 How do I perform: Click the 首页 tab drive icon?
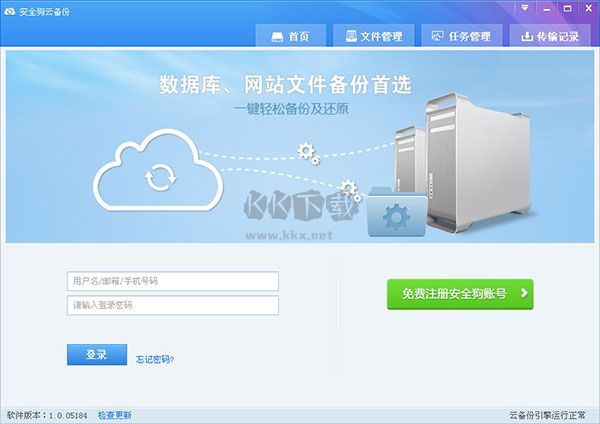pyautogui.click(x=277, y=37)
